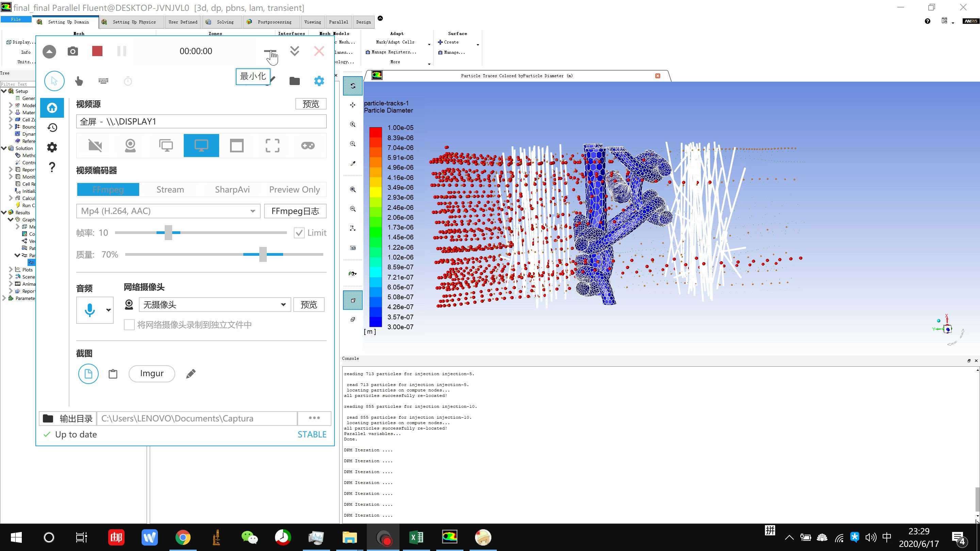Toggle the elapsed timer overlay icon
The width and height of the screenshot is (980, 551).
click(128, 81)
